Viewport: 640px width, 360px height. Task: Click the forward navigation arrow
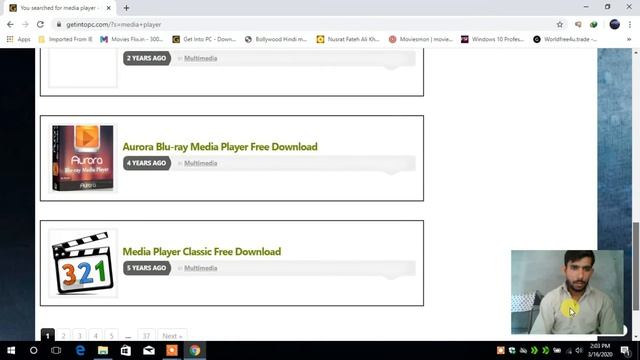[x=25, y=24]
